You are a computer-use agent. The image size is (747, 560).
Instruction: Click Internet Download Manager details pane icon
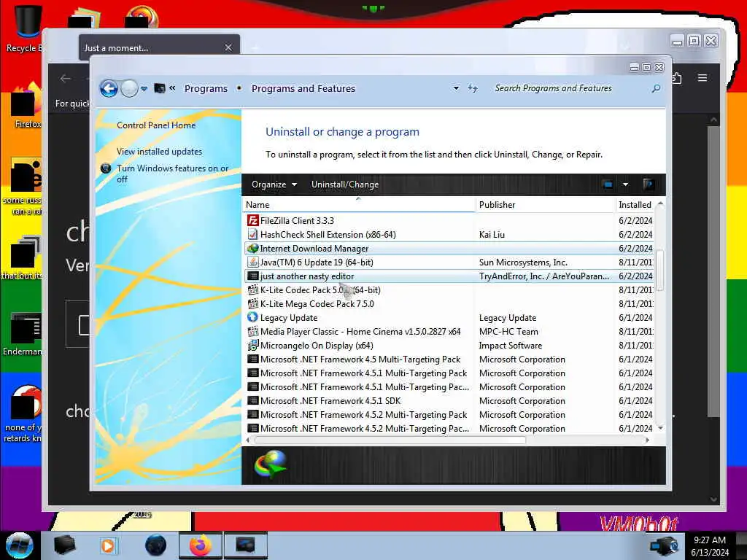[x=271, y=464]
